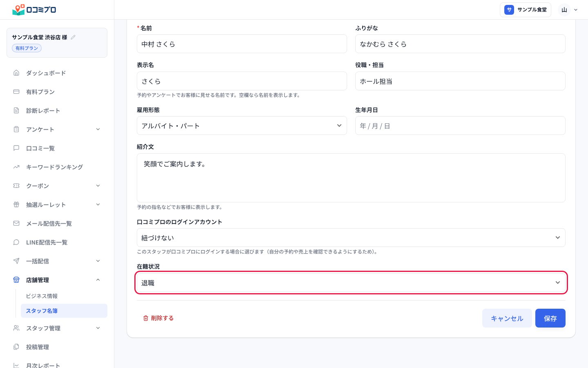This screenshot has height=368, width=588.
Task: Click the 削除する link
Action: coord(158,318)
